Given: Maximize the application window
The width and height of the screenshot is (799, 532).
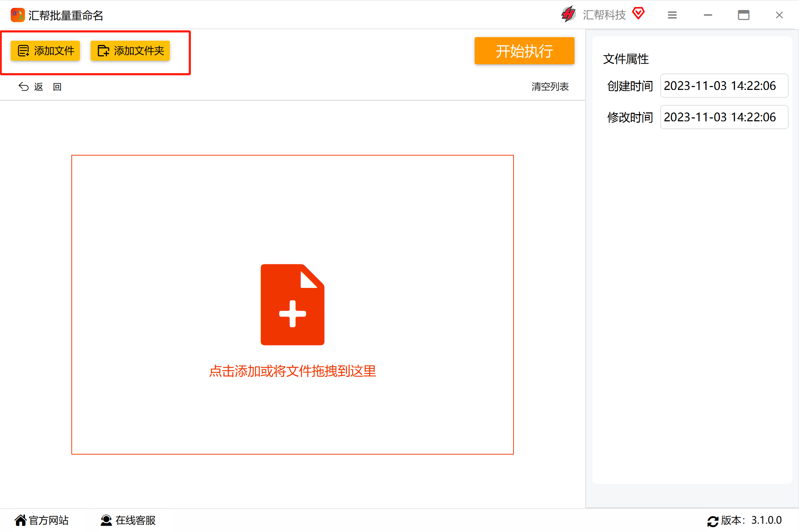Looking at the screenshot, I should click(x=744, y=15).
